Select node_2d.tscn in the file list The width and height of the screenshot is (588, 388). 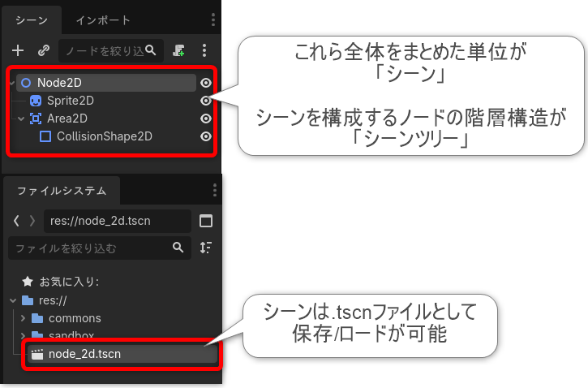pyautogui.click(x=84, y=354)
